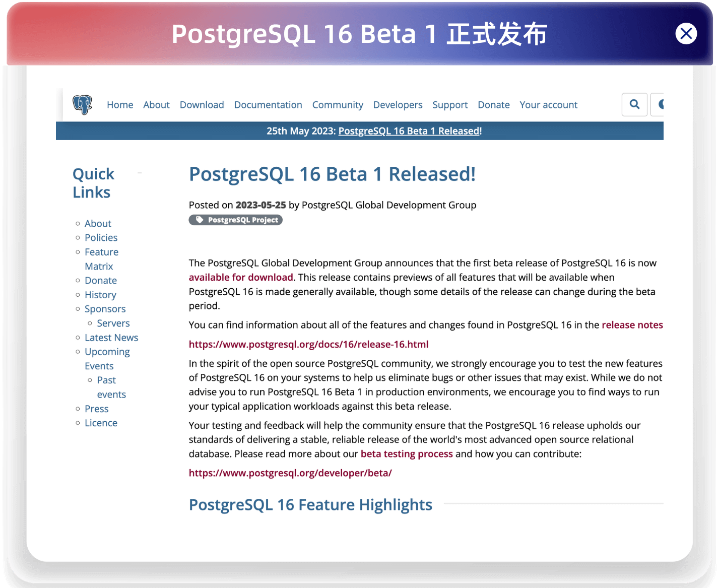The image size is (718, 588).
Task: Open Servers sub-link under Sponsors
Action: click(113, 323)
